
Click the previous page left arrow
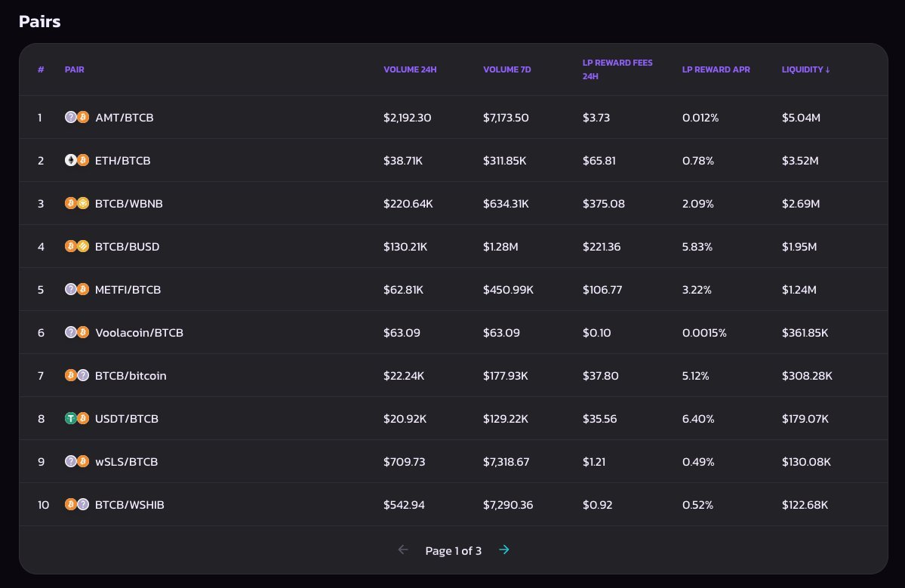point(403,550)
